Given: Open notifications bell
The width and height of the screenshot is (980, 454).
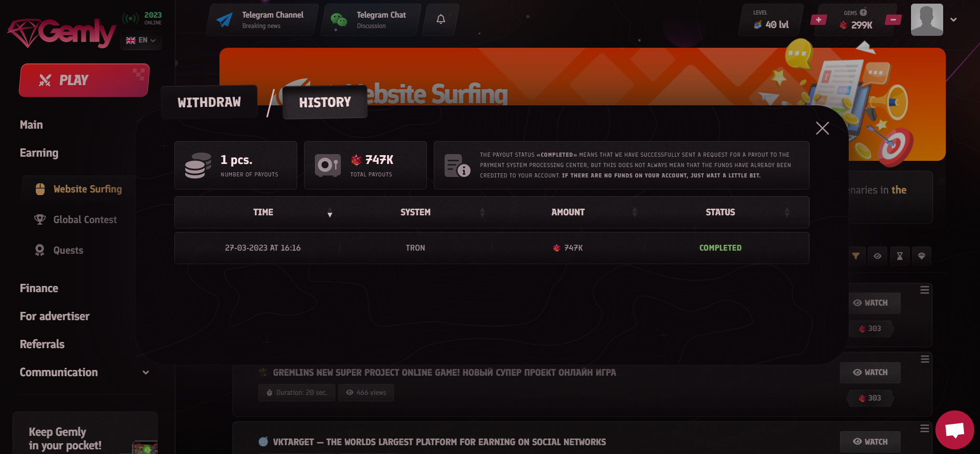Looking at the screenshot, I should tap(440, 20).
